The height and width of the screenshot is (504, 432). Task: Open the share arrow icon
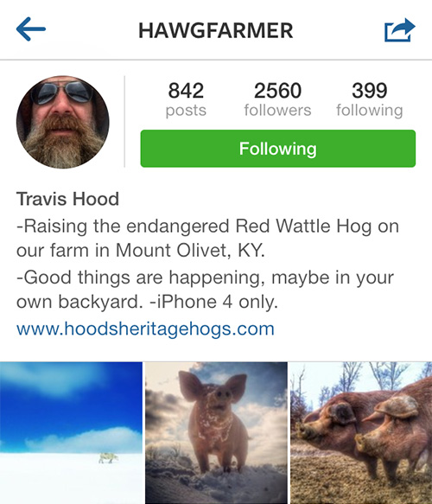click(399, 30)
